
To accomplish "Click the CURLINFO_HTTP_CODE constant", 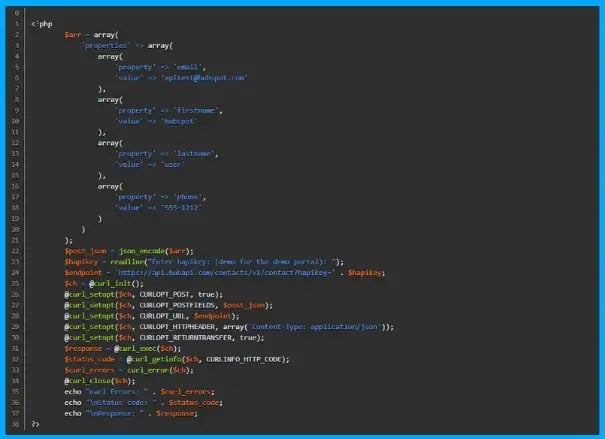I will [243, 359].
